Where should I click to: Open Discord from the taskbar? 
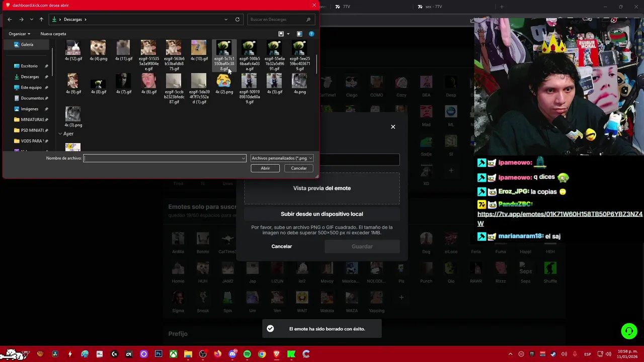point(232,354)
